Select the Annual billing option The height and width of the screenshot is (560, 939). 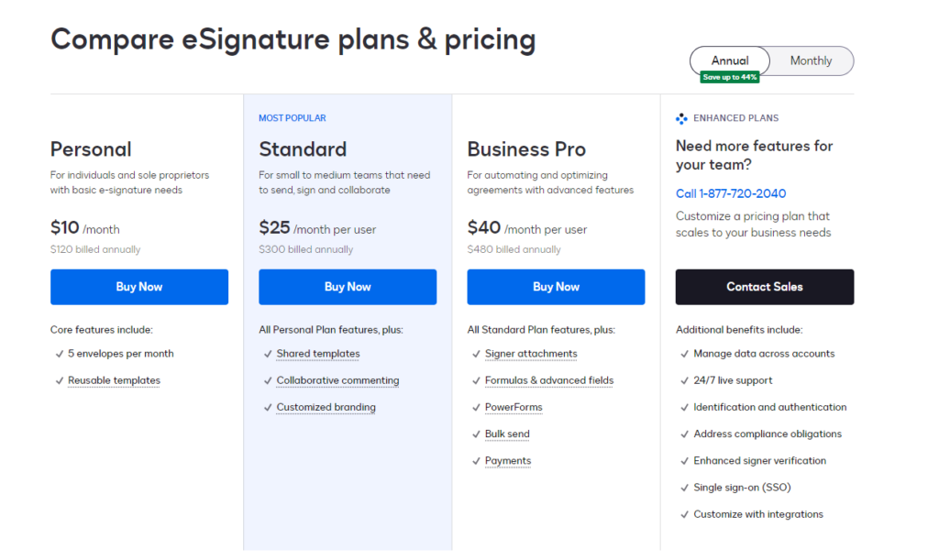coord(730,60)
